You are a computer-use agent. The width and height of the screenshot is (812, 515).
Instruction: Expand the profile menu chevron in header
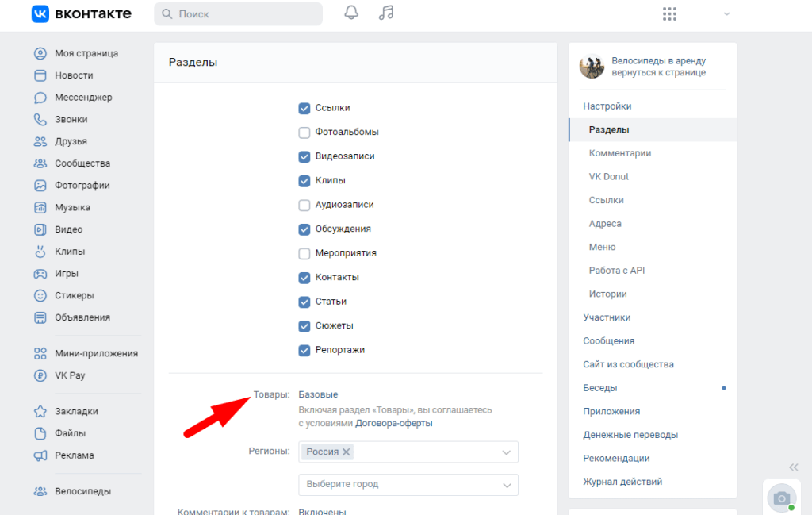726,14
